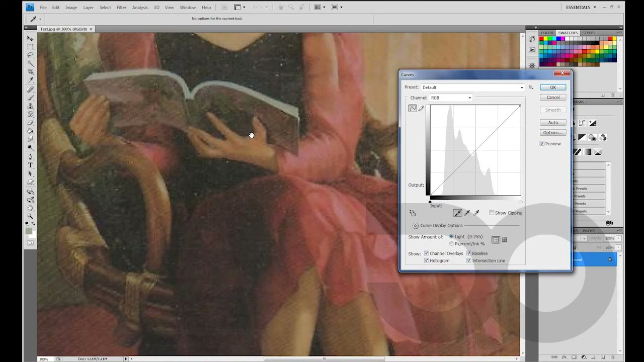The image size is (644, 362).
Task: Choose the pencil draw-curve tool in Curves
Action: click(421, 108)
